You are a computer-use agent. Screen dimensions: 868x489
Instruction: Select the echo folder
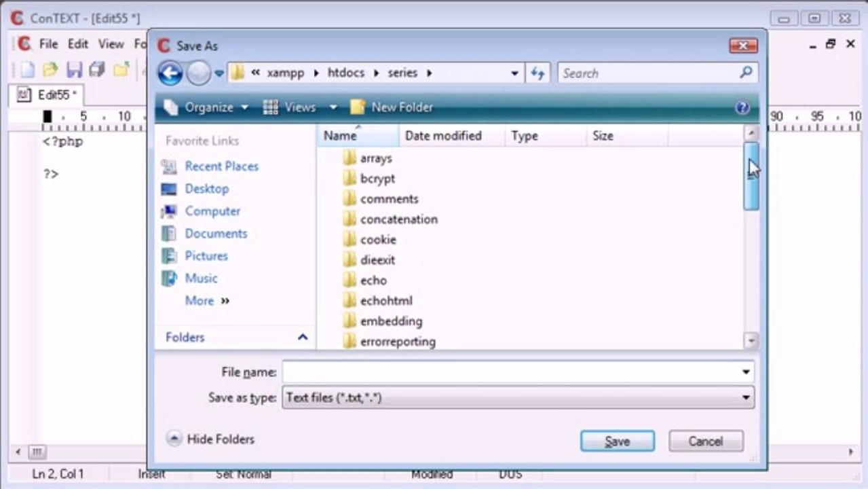tap(364, 280)
